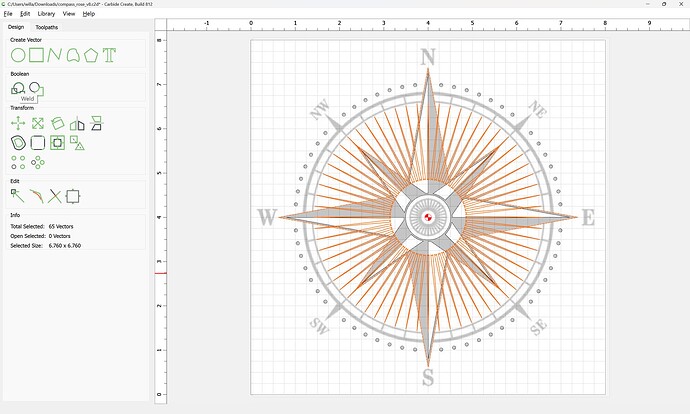Select the Rectangle vector tool
Viewport: 690px width, 414px height.
(x=36, y=55)
